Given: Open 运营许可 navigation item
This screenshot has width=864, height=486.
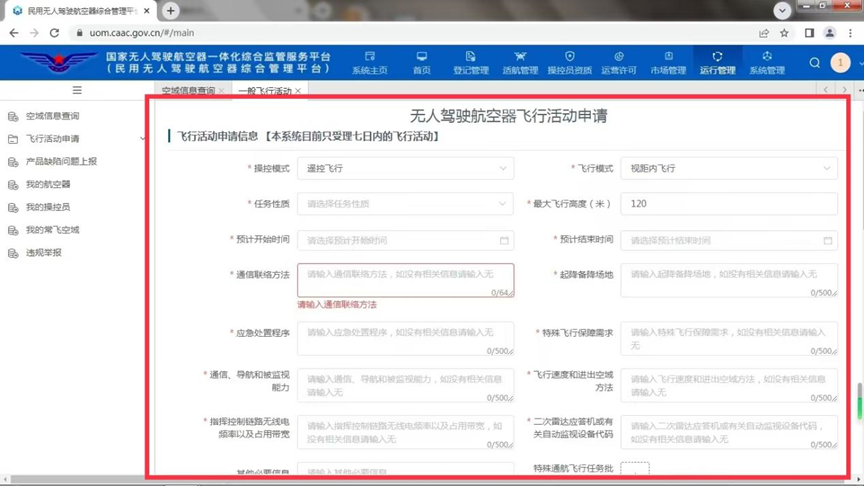Looking at the screenshot, I should (x=619, y=63).
